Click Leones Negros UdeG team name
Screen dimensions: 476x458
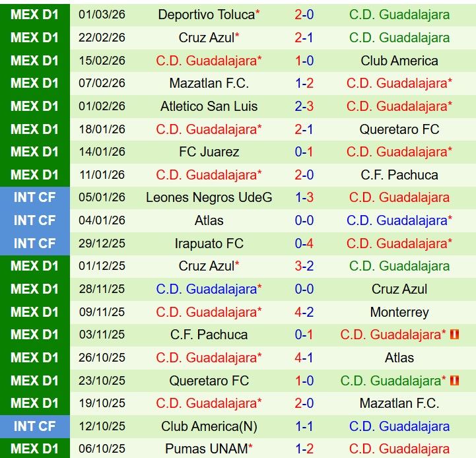[209, 197]
